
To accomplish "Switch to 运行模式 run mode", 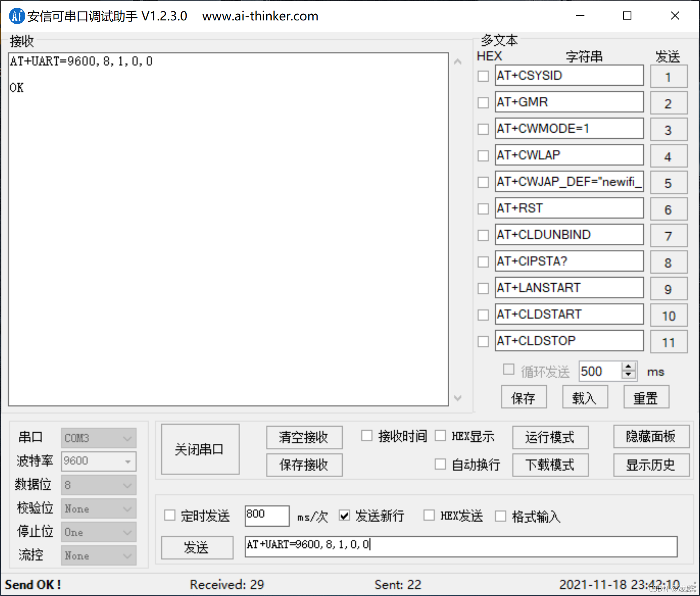I will point(551,437).
